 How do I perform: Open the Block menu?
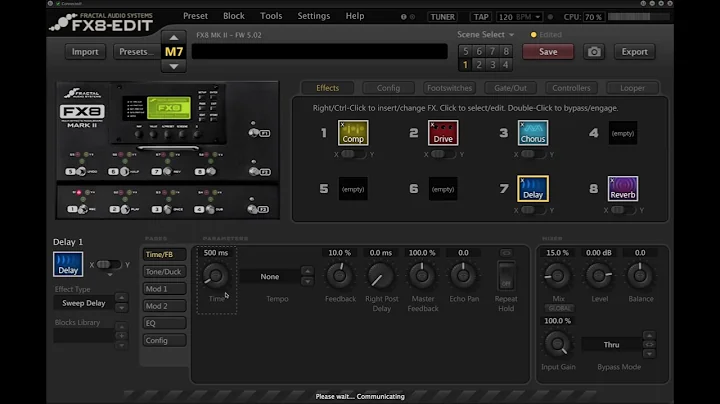[234, 16]
